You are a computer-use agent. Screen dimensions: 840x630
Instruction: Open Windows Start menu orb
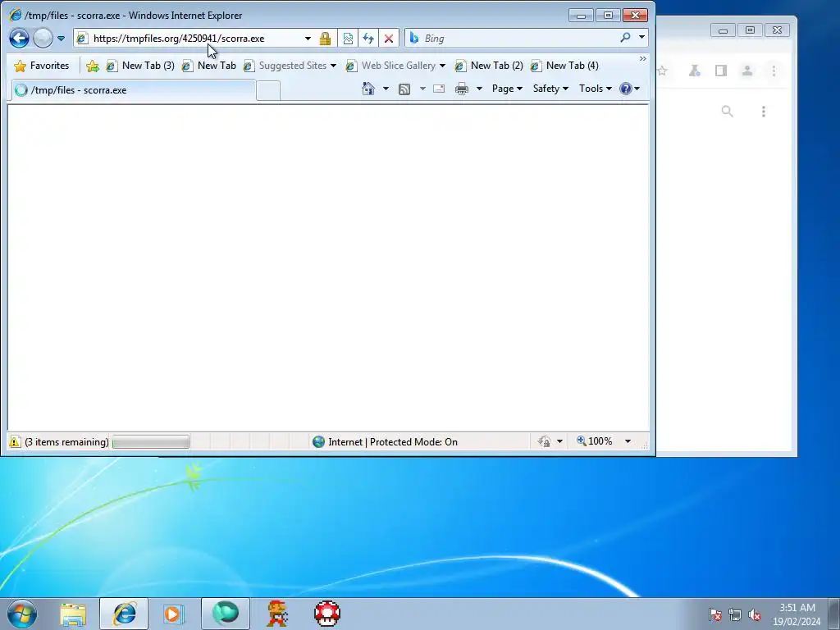click(x=22, y=614)
